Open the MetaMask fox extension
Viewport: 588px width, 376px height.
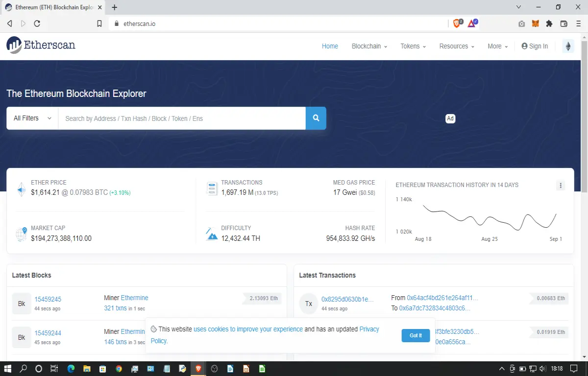coord(536,23)
